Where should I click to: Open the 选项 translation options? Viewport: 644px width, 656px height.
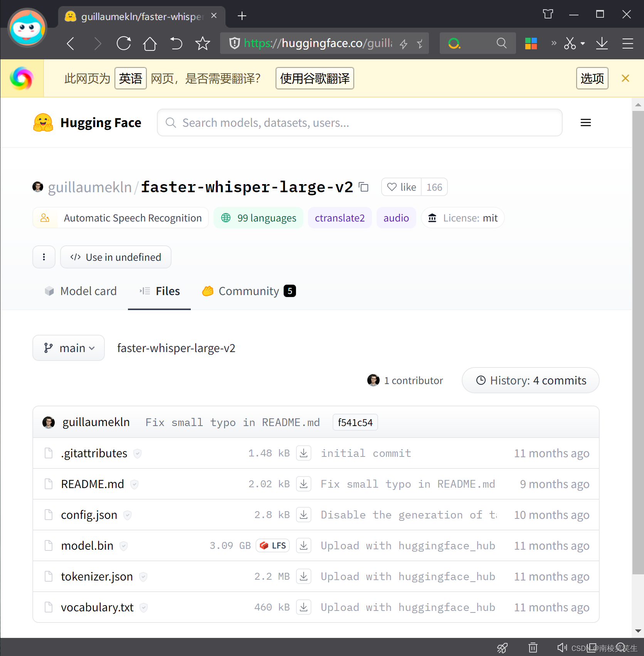point(592,78)
